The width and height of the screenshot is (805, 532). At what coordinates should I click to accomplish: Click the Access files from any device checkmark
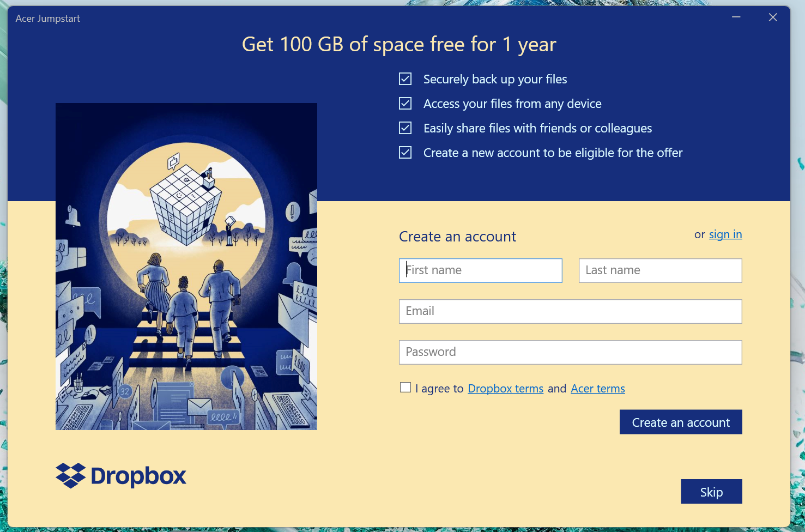click(405, 104)
